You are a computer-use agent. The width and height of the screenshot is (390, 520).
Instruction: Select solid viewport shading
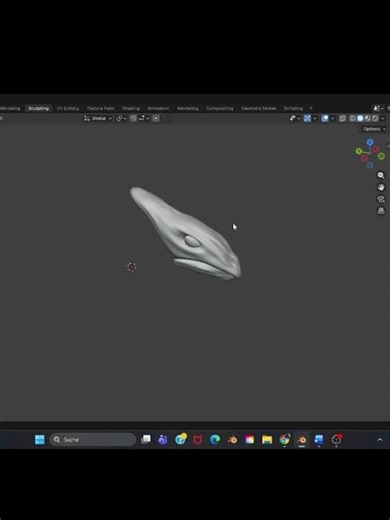point(360,118)
